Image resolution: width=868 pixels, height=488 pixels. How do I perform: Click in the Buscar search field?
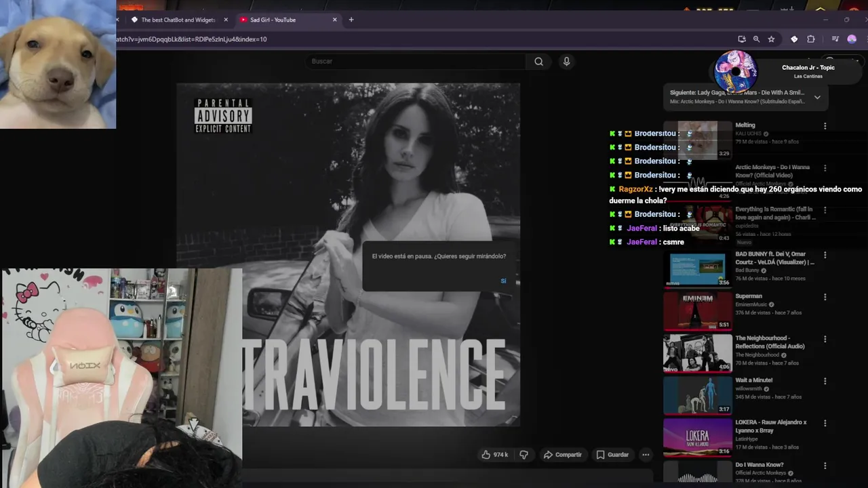pos(415,62)
